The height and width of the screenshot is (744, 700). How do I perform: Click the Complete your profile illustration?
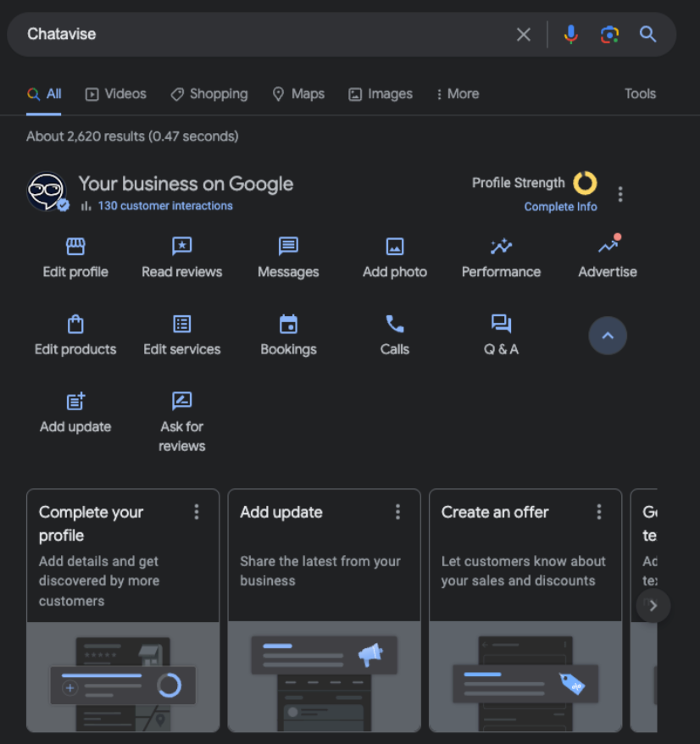[123, 677]
